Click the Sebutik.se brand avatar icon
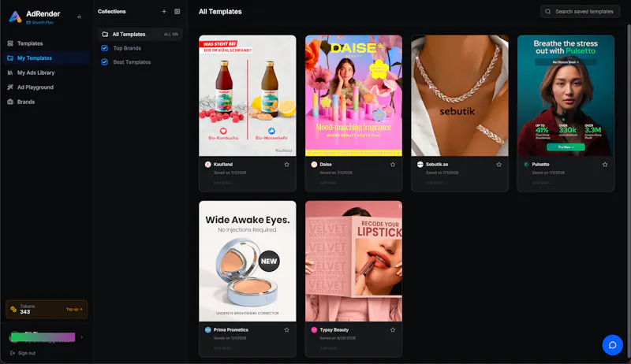This screenshot has height=364, width=631. click(x=420, y=165)
